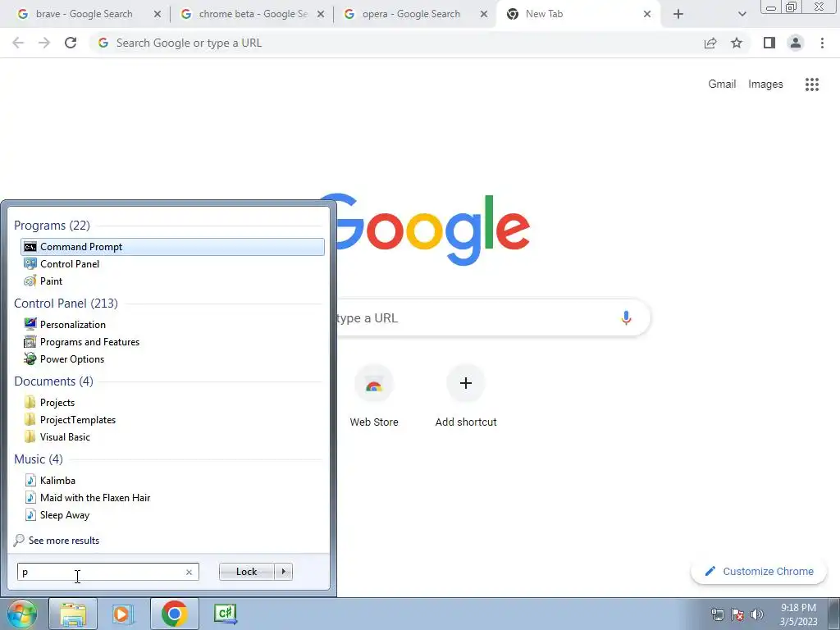Go back using Chrome's back arrow

18,43
